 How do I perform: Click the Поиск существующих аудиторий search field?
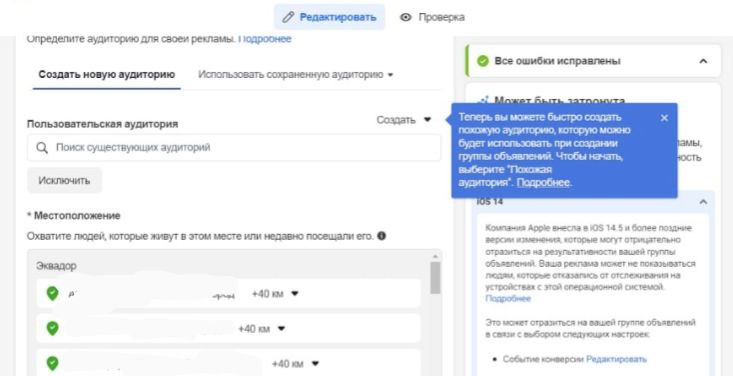234,148
